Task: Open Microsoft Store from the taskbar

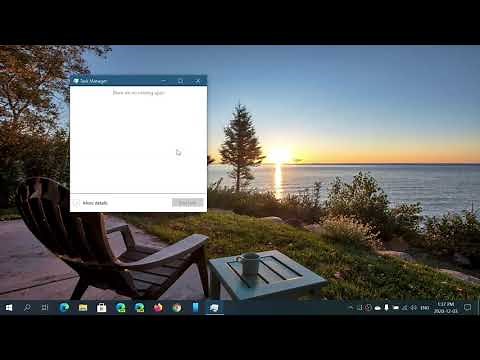Action: pyautogui.click(x=101, y=308)
